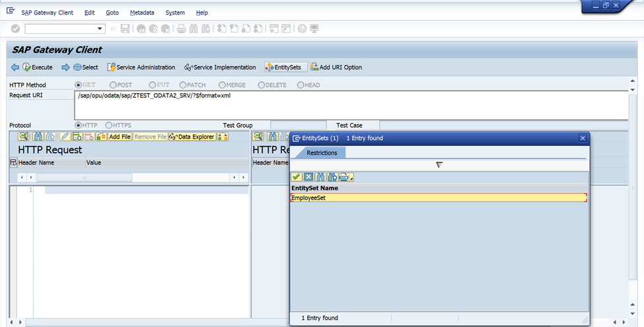The width and height of the screenshot is (644, 327).
Task: Open Service Implementation
Action: click(x=220, y=67)
